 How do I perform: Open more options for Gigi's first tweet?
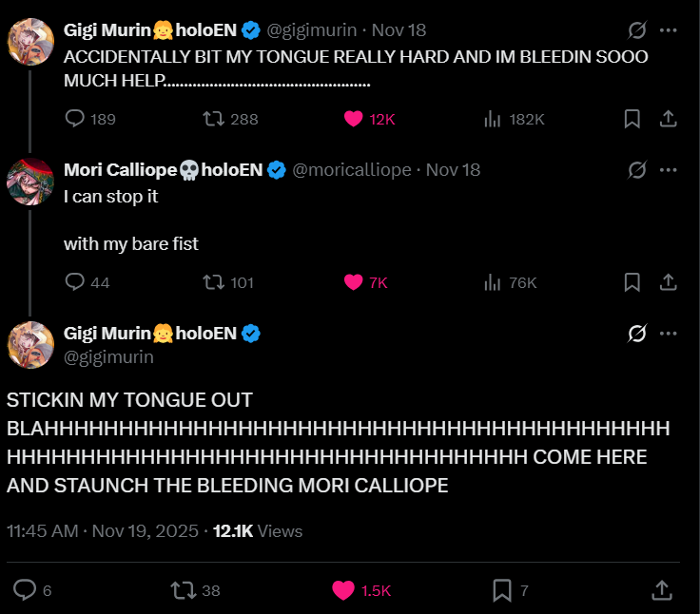point(668,30)
